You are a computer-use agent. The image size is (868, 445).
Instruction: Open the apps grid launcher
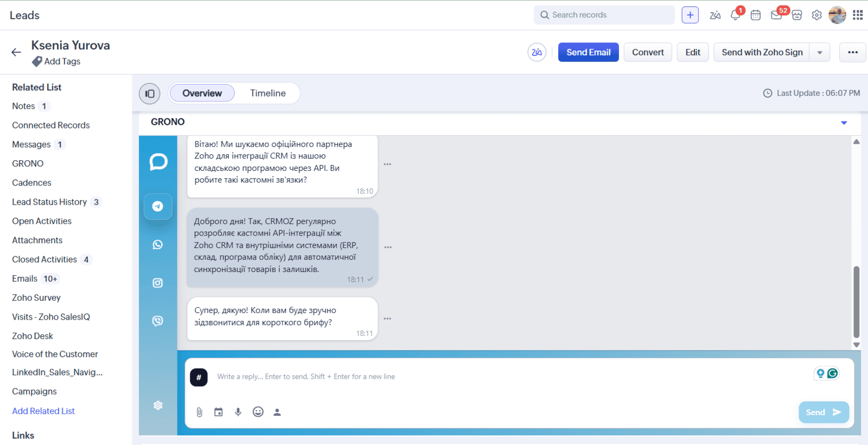[858, 15]
